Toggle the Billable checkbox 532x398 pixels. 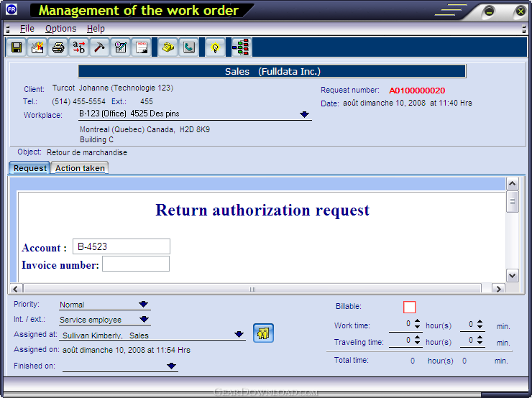(409, 307)
